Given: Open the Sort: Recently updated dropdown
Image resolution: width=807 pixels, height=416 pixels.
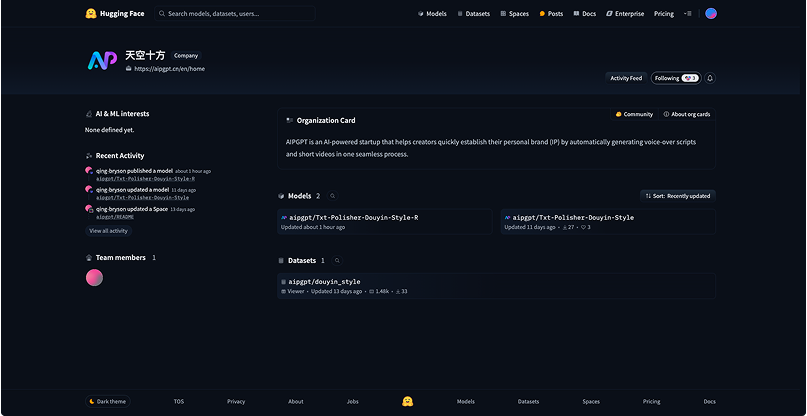Looking at the screenshot, I should point(678,196).
